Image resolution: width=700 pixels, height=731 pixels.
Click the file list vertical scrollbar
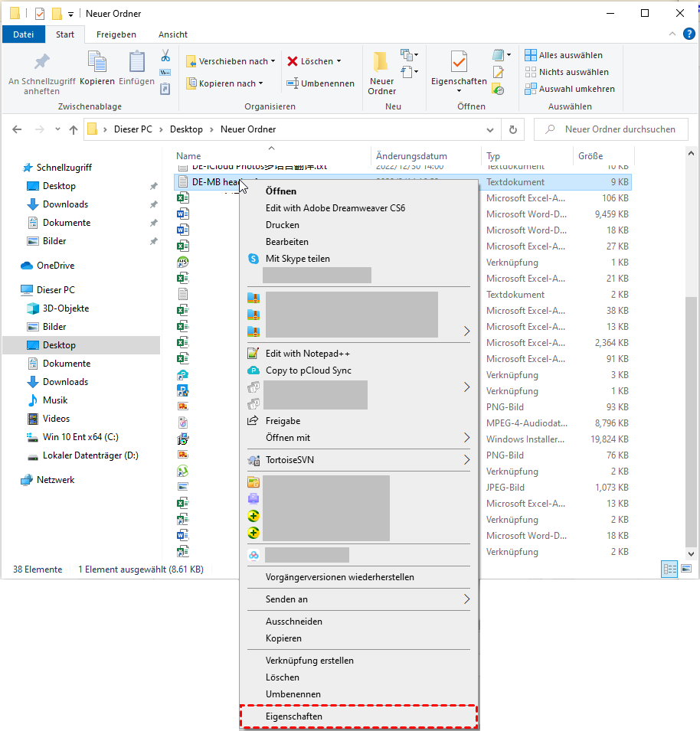coord(691,422)
